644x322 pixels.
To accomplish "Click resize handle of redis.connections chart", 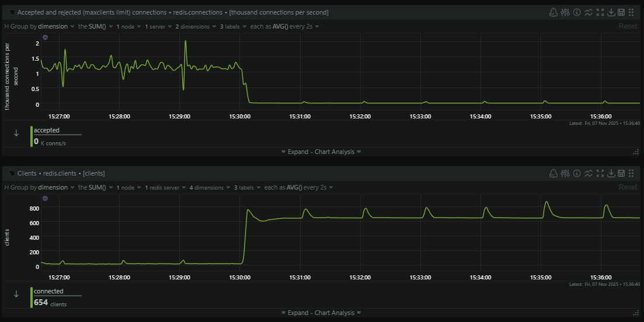I will click(636, 152).
